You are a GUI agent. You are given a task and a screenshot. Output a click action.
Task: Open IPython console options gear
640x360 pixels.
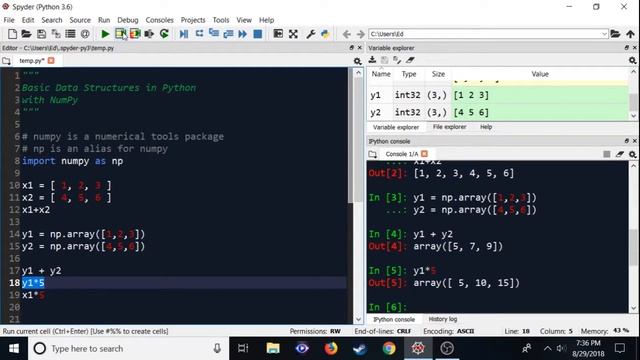click(632, 154)
